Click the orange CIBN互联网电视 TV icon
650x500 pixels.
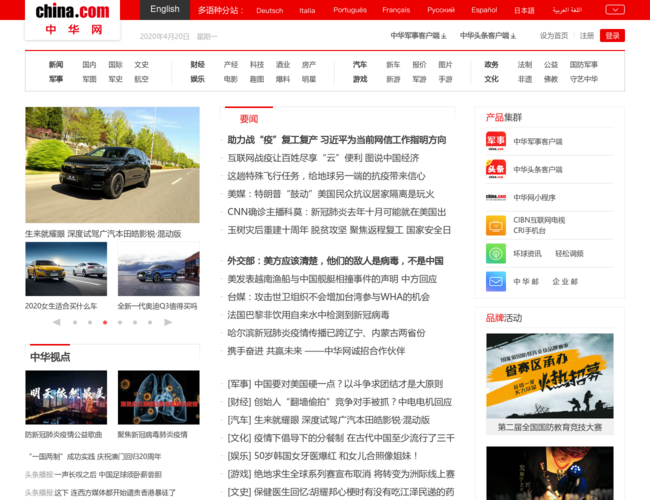point(496,225)
